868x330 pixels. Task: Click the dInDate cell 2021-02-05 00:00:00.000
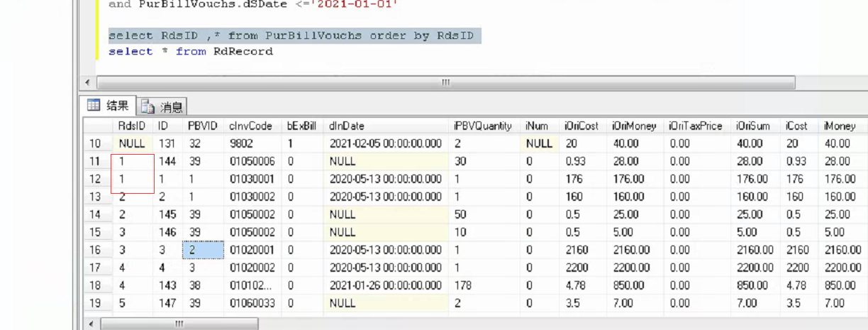pyautogui.click(x=386, y=143)
